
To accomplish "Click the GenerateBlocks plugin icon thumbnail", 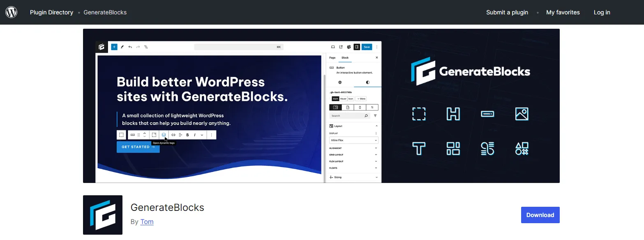I will 103,215.
